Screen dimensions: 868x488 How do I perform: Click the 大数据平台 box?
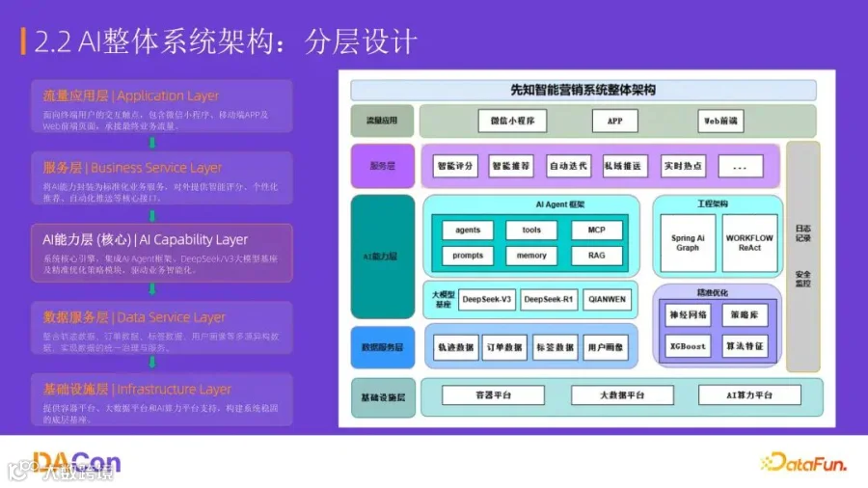click(622, 395)
